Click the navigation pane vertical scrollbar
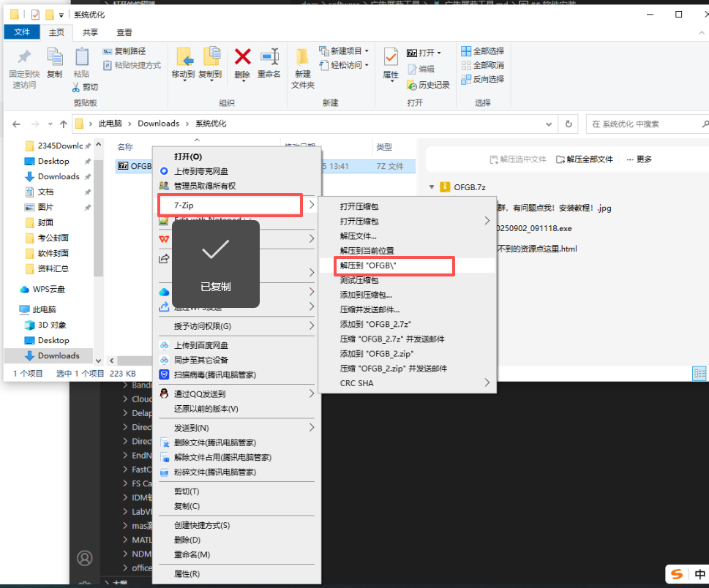Viewport: 709px width, 588px height. point(99,219)
